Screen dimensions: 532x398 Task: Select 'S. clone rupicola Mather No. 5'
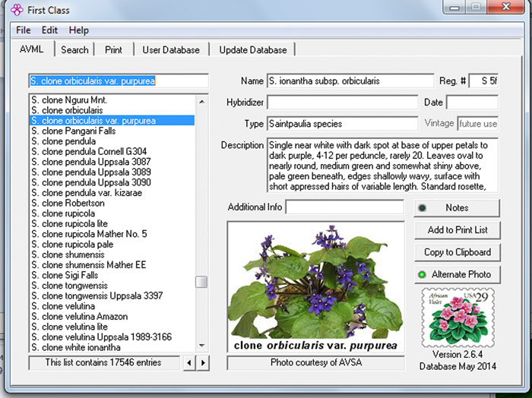tap(112, 234)
